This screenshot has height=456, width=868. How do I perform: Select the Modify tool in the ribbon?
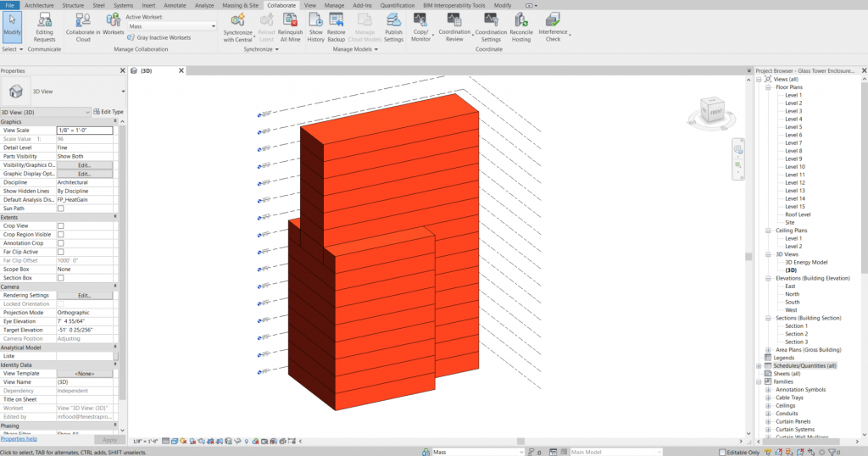12,27
